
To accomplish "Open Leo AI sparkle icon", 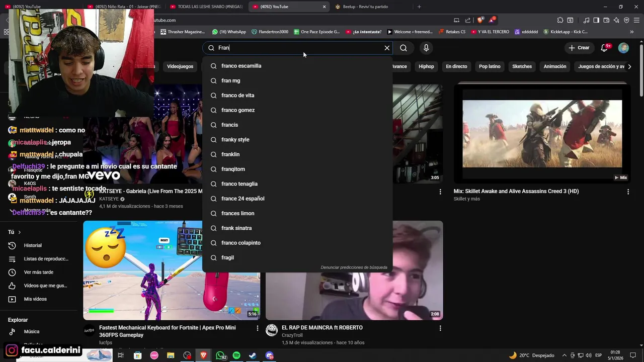I will pyautogui.click(x=616, y=20).
